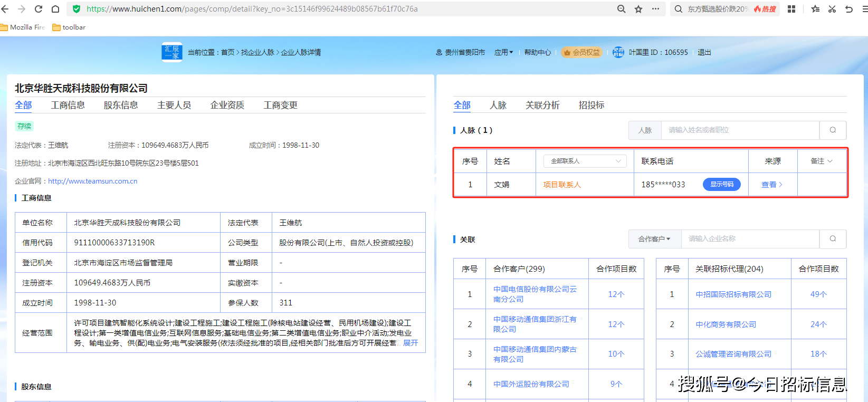Open the three-dot more options in address bar
868x402 pixels.
(x=655, y=9)
